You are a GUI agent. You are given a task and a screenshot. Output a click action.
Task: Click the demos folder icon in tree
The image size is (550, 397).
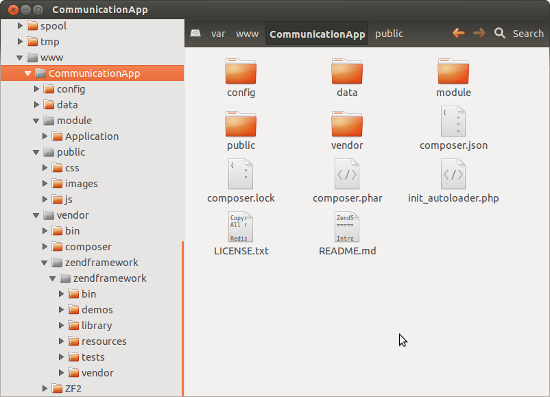(x=74, y=310)
